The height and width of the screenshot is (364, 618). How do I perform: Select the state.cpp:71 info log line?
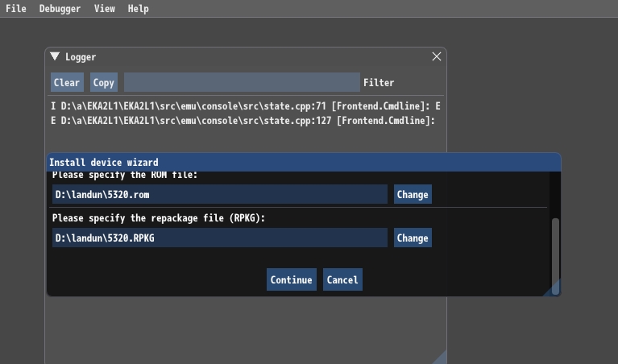[246, 106]
